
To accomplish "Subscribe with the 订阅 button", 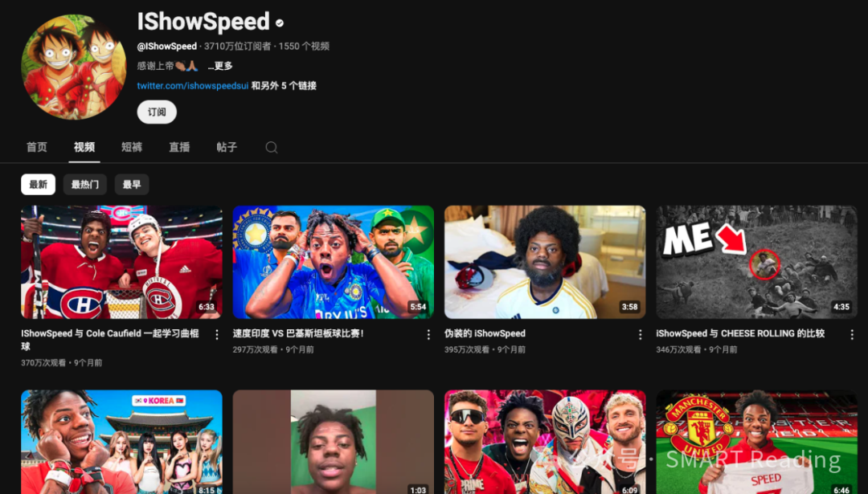I will [x=157, y=112].
